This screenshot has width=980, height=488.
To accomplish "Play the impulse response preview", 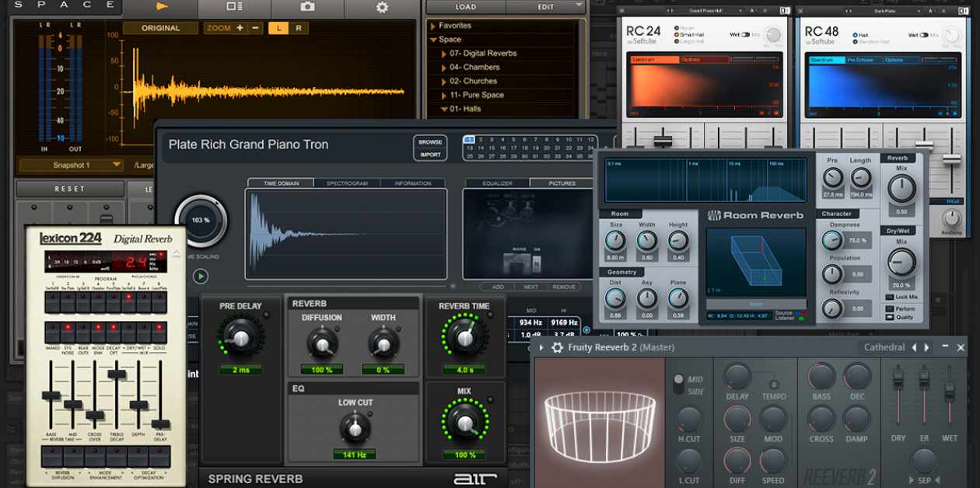I will pyautogui.click(x=201, y=276).
